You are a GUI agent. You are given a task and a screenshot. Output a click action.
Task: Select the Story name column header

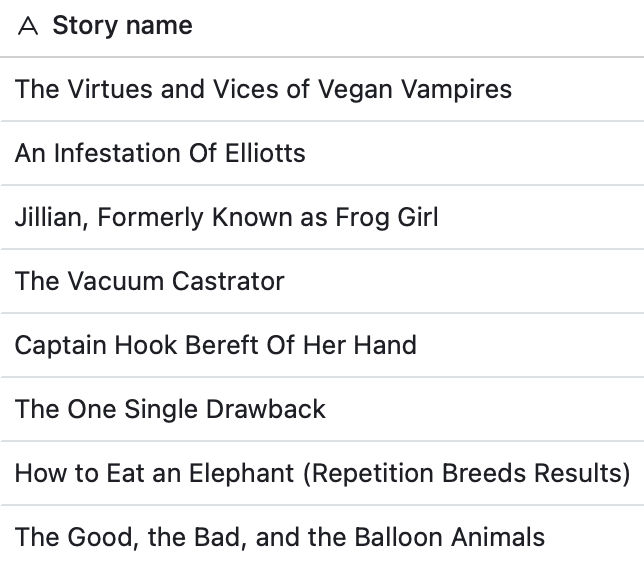coord(122,26)
